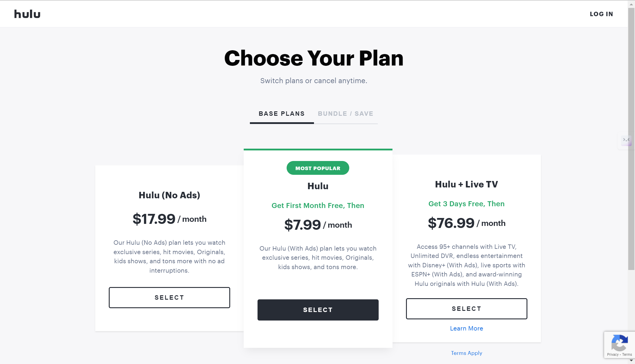Click the Most Popular badge
Viewport: 635px width, 364px height.
pyautogui.click(x=318, y=168)
